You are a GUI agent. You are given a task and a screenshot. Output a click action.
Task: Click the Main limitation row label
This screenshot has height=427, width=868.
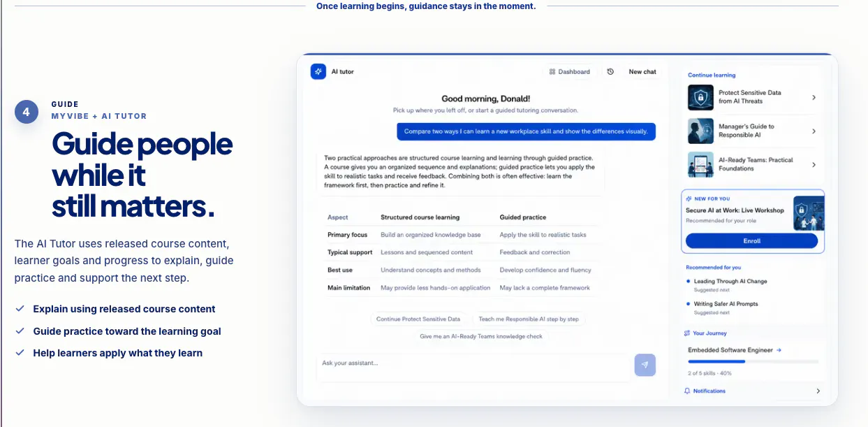click(x=348, y=288)
